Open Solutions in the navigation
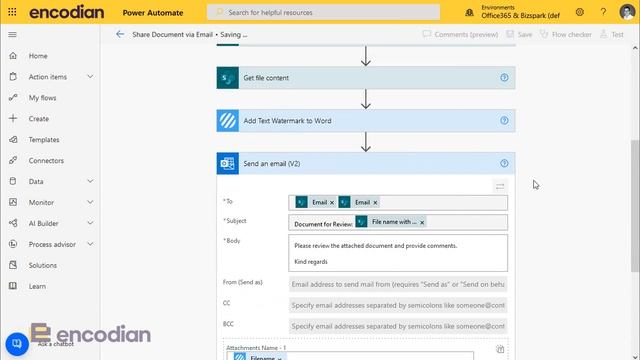The height and width of the screenshot is (360, 640). [43, 265]
